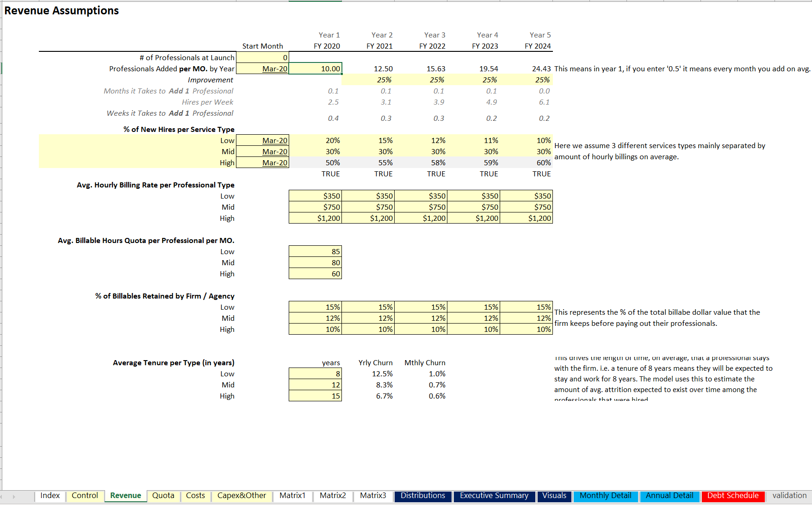This screenshot has width=812, height=505.
Task: Switch to the Debt Schedule sheet
Action: point(732,496)
